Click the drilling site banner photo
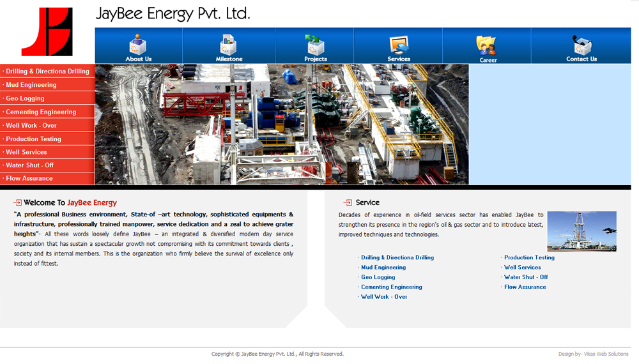This screenshot has width=639, height=364. point(282,124)
